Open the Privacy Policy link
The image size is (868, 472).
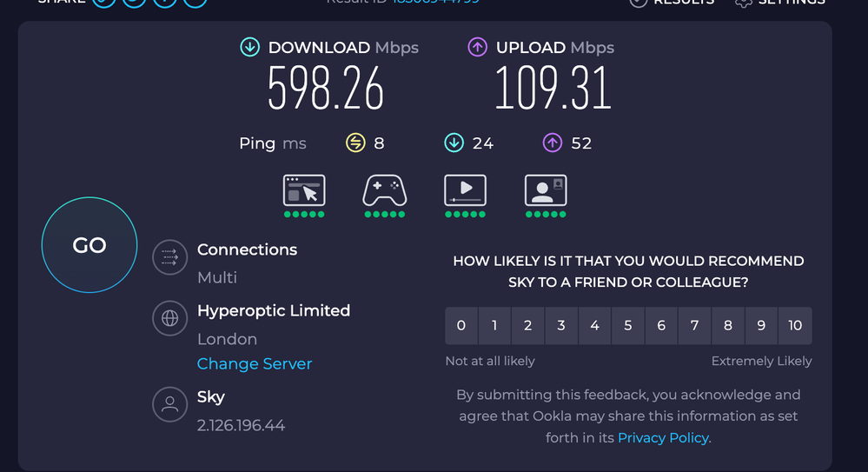(x=663, y=438)
